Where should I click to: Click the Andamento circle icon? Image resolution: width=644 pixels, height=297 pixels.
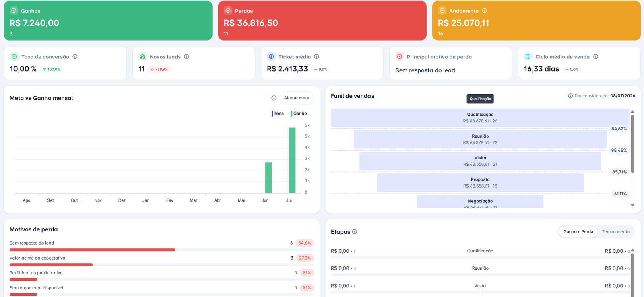click(442, 11)
